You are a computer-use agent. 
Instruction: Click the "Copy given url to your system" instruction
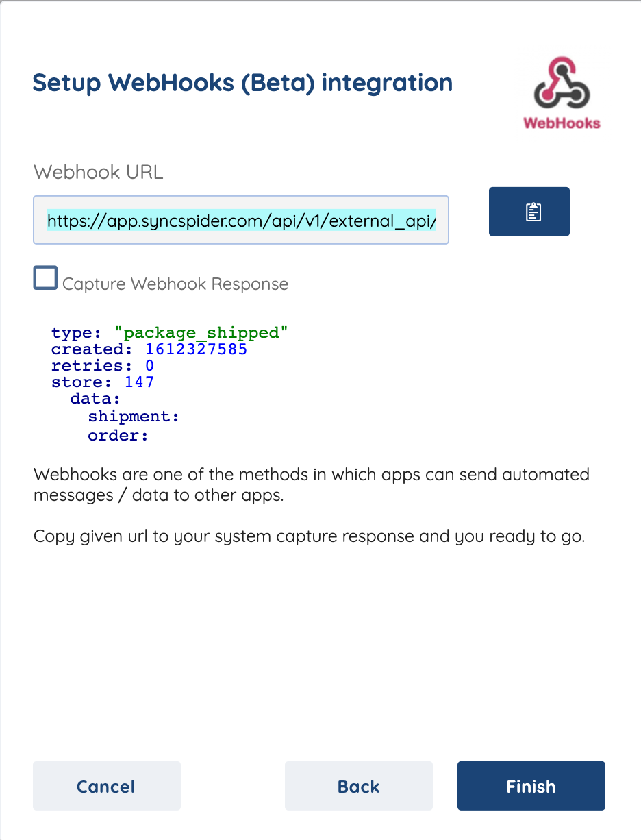click(x=310, y=536)
